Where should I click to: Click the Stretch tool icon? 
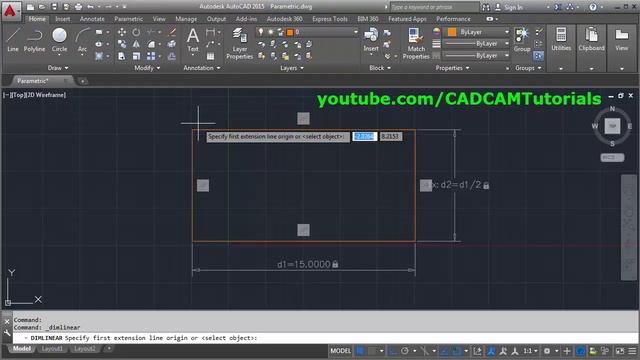pos(122,56)
